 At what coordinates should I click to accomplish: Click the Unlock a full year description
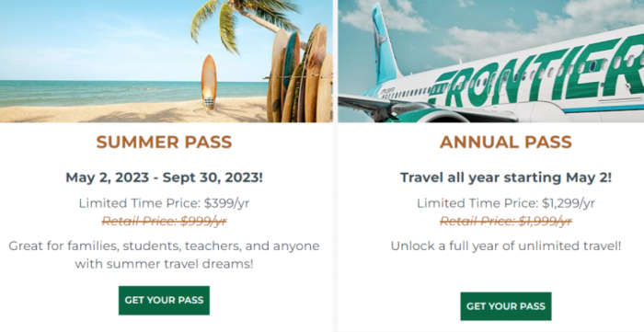506,246
